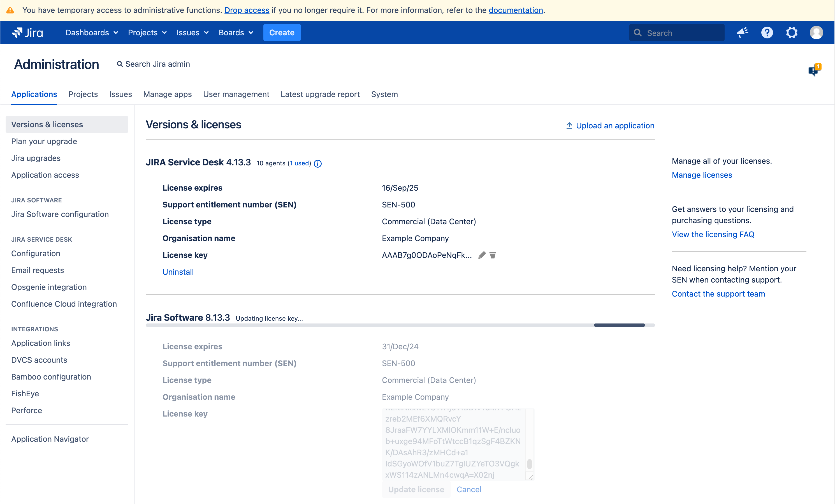This screenshot has width=835, height=504.
Task: Click the Drop access link in banner
Action: [x=247, y=10]
